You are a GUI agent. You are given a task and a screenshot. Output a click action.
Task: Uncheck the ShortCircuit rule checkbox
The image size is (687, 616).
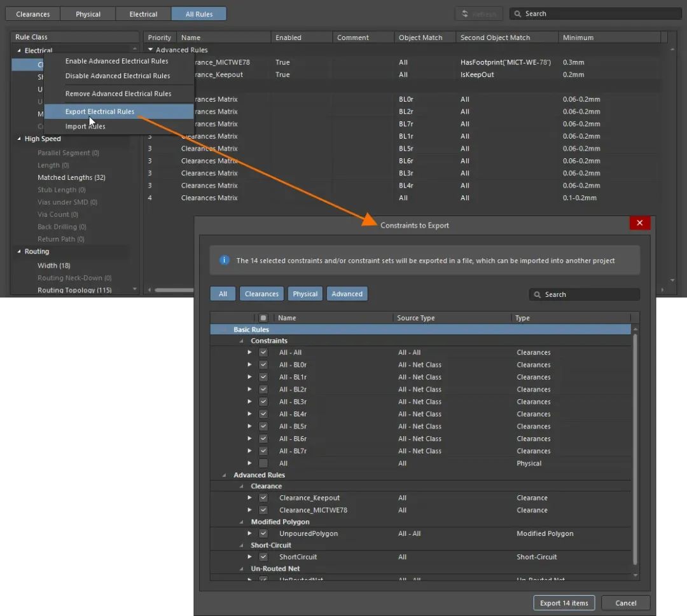pyautogui.click(x=263, y=556)
